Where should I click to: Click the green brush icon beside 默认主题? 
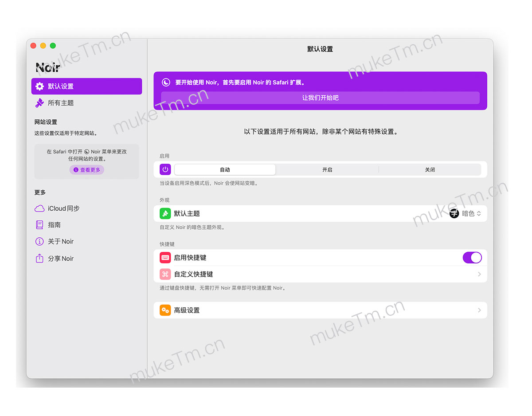165,213
